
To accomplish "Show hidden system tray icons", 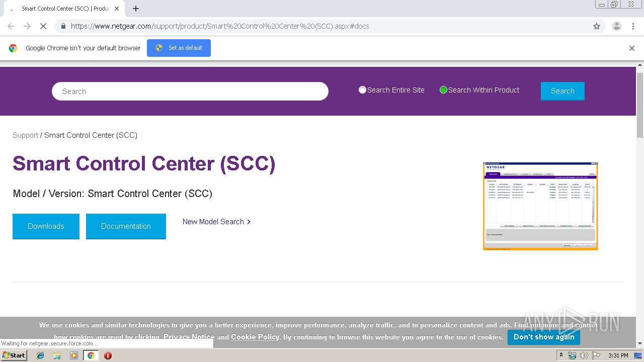I will tap(561, 355).
